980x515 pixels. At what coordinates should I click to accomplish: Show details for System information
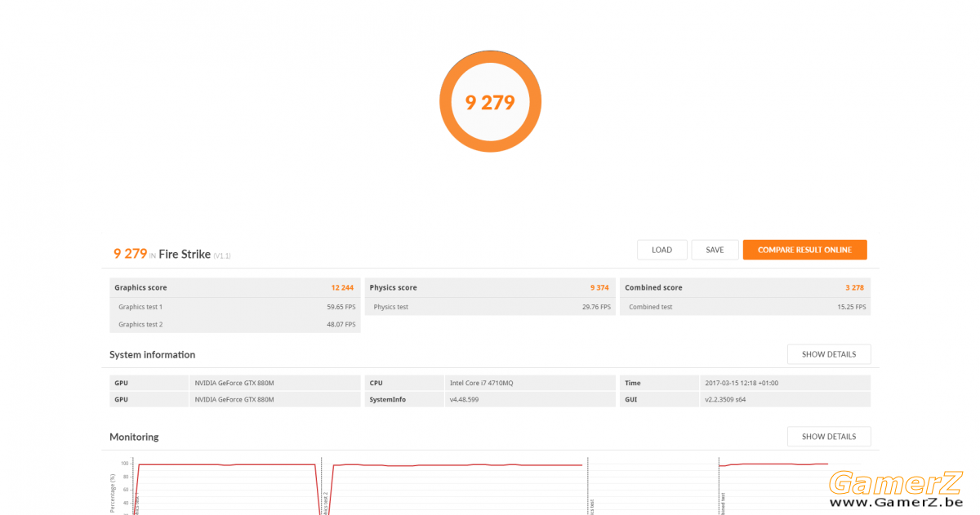point(829,354)
